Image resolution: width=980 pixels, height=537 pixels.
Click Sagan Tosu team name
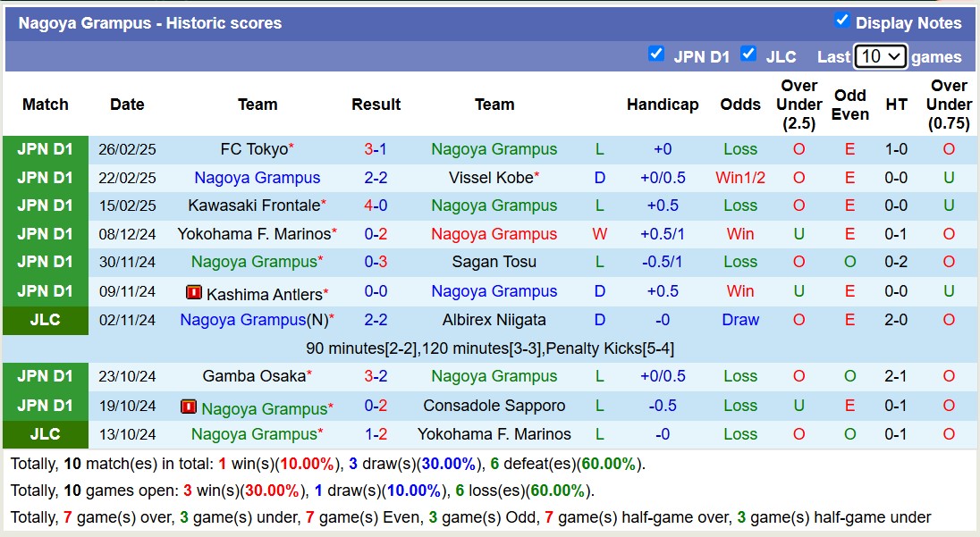494,262
